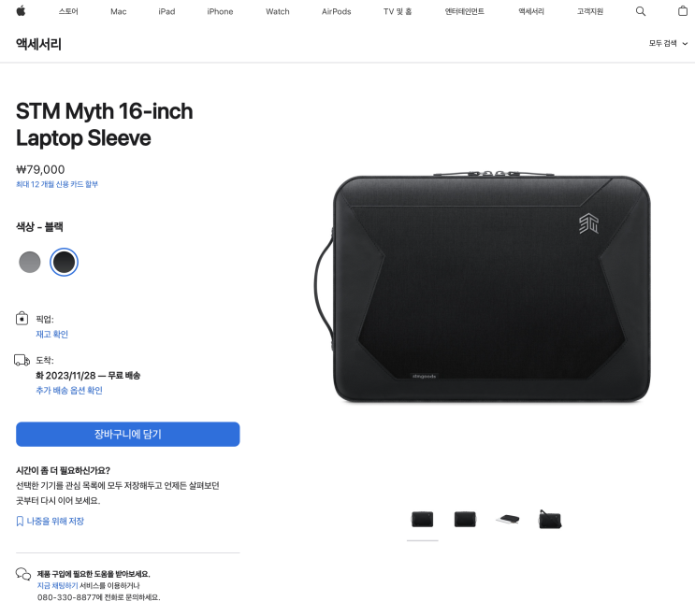695x616 pixels.
Task: Open 추가 배송 옵션 확인 link
Action: (69, 390)
